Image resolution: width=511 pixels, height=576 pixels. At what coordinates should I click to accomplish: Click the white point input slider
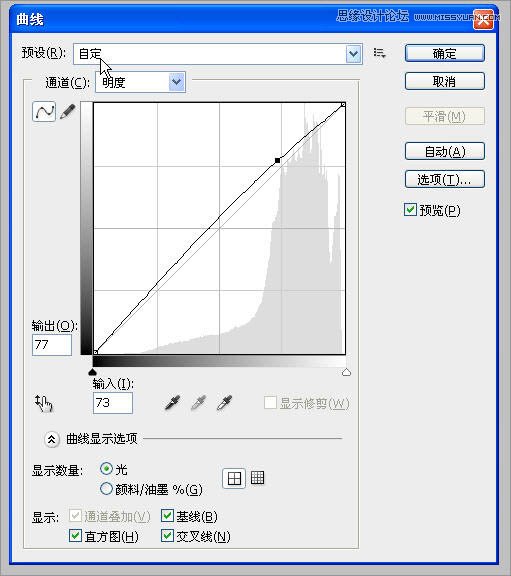[346, 372]
